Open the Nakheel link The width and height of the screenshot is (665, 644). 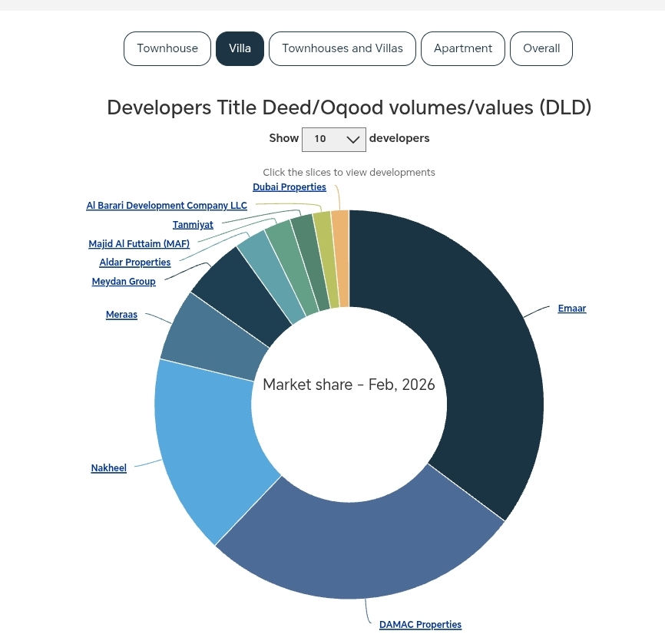pyautogui.click(x=108, y=468)
